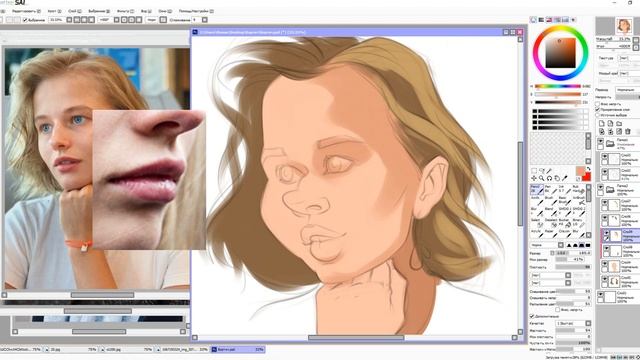The image size is (640, 360).
Task: Hide the selected Слой5 layer eye
Action: pyautogui.click(x=607, y=233)
